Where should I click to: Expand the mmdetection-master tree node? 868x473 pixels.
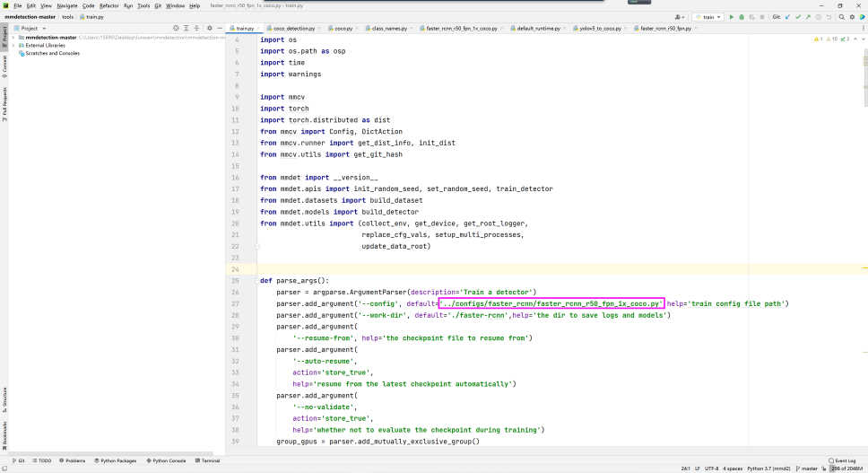(13, 38)
